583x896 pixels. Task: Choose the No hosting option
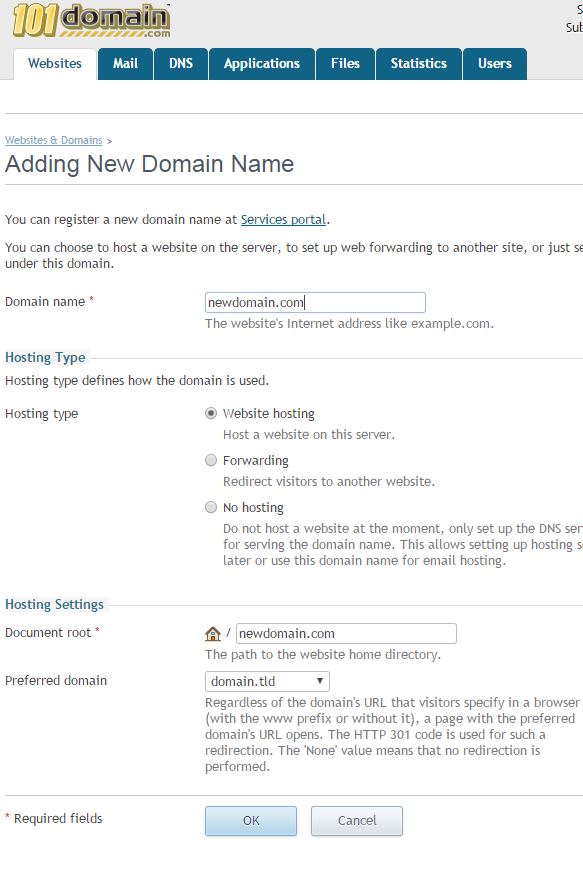(x=211, y=507)
